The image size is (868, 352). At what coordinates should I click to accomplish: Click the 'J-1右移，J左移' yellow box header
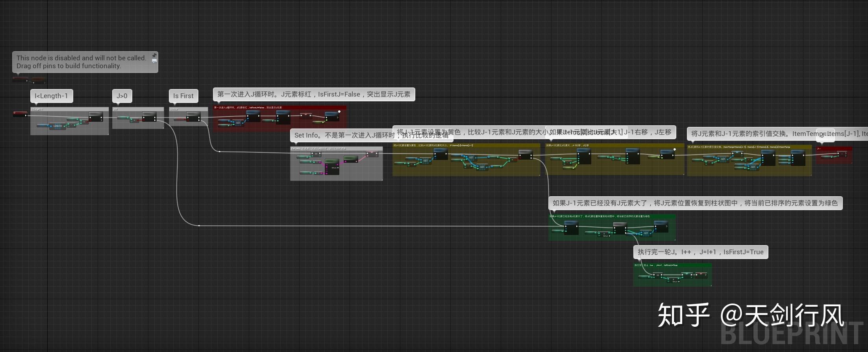(x=614, y=145)
